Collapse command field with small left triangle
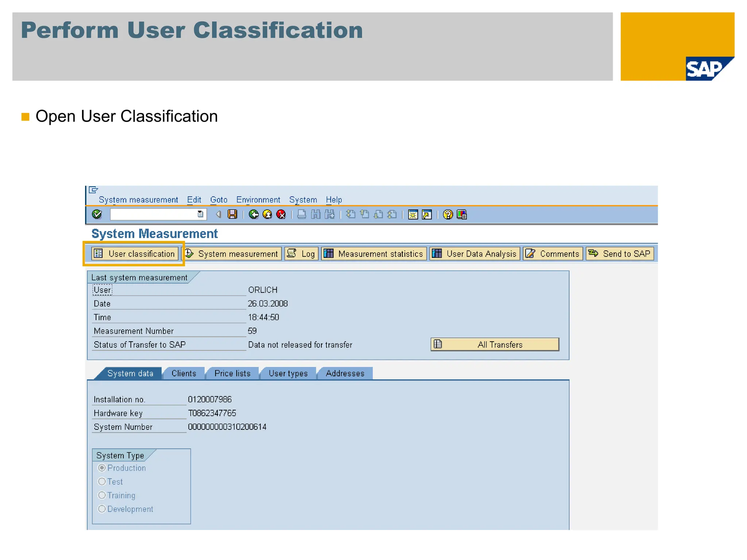 coord(218,214)
